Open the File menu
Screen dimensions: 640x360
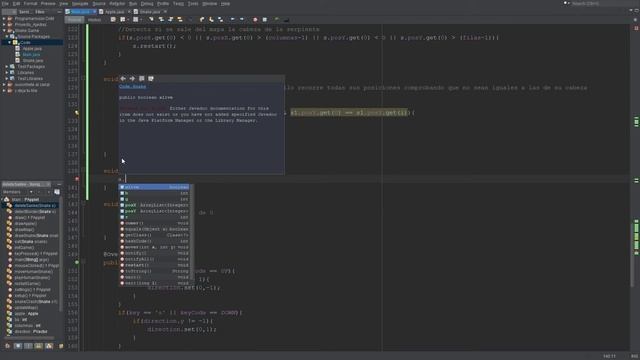[5, 4]
